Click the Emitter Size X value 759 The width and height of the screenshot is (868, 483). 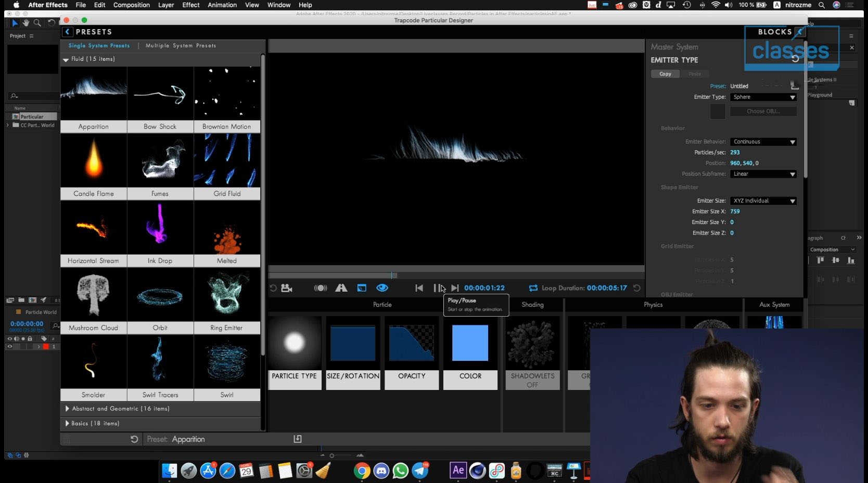coord(735,212)
